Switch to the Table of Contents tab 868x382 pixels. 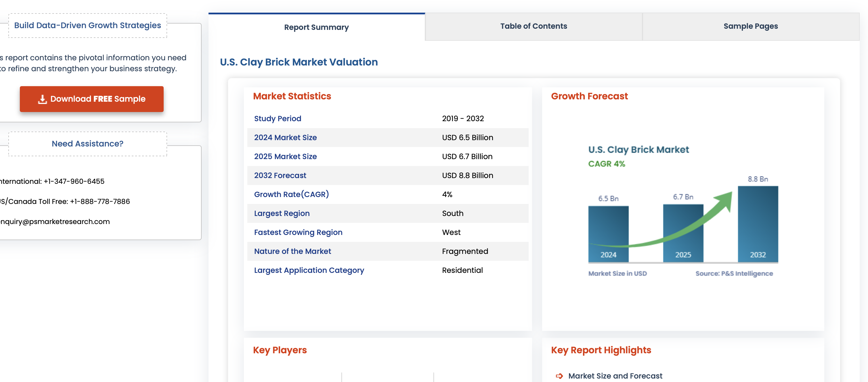click(534, 26)
